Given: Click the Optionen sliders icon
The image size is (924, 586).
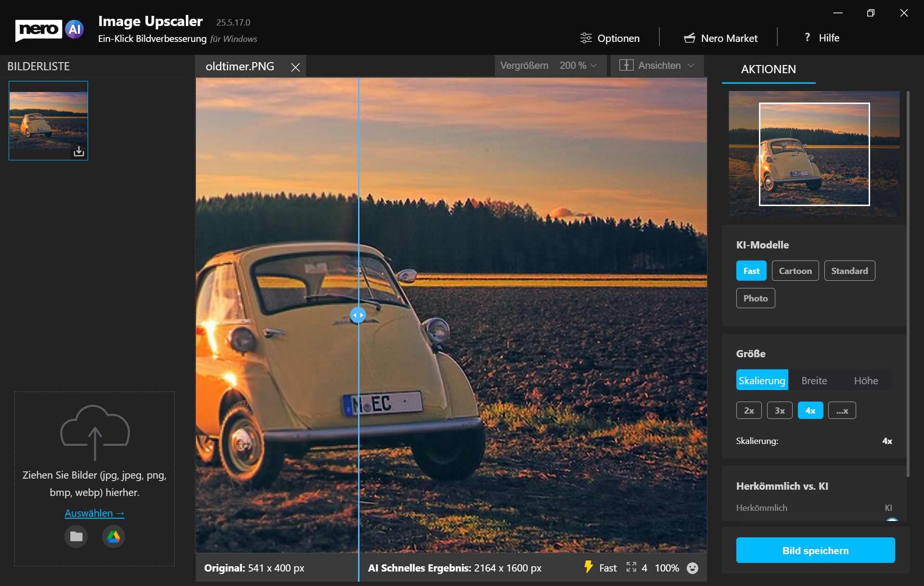Looking at the screenshot, I should click(x=586, y=38).
